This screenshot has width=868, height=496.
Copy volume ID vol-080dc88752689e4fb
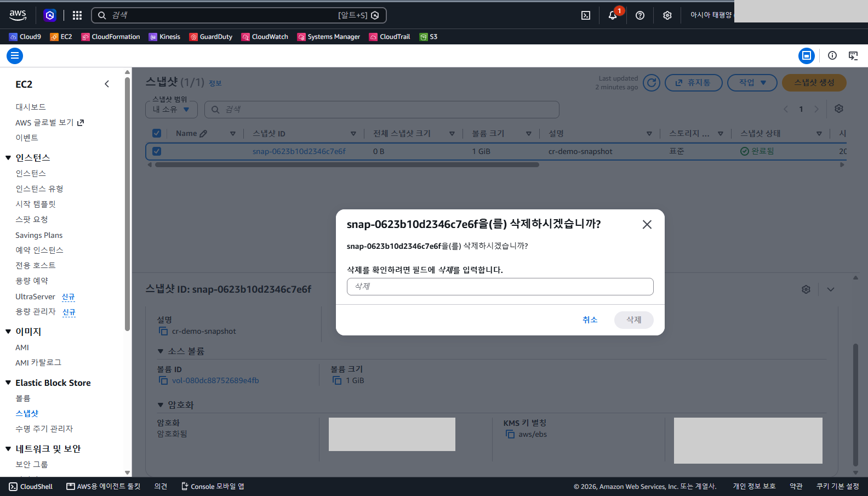tap(163, 380)
